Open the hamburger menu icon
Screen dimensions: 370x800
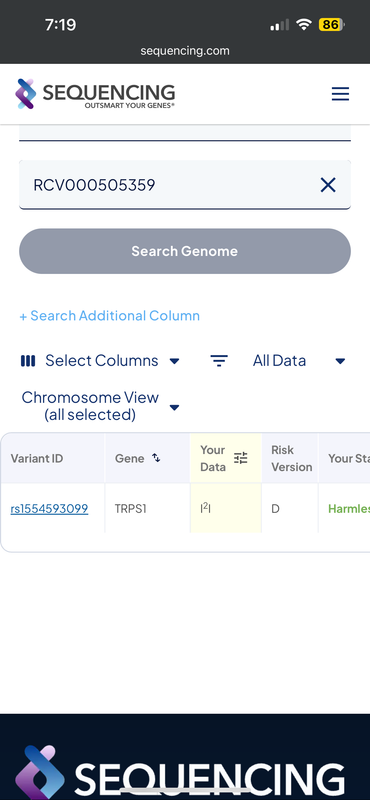point(340,94)
